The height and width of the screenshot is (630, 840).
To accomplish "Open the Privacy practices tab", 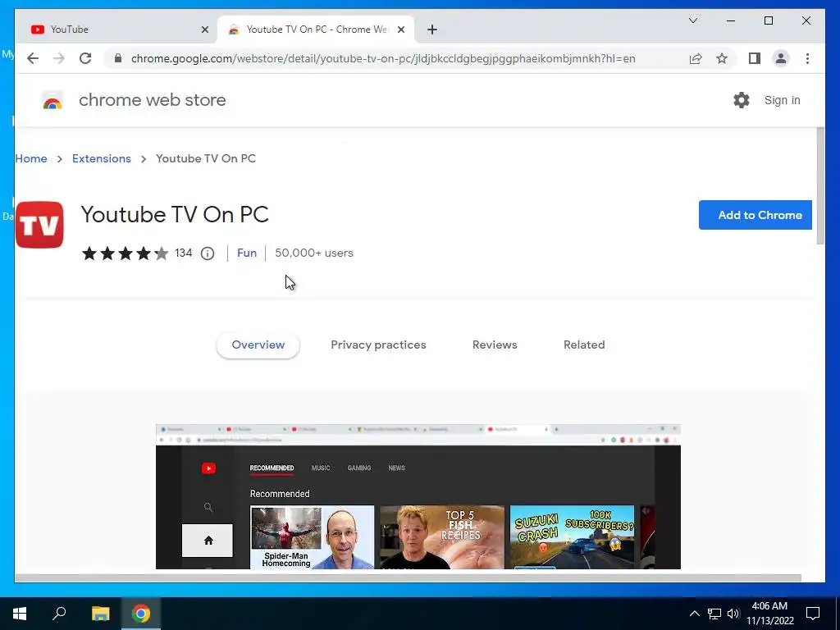I will (378, 345).
